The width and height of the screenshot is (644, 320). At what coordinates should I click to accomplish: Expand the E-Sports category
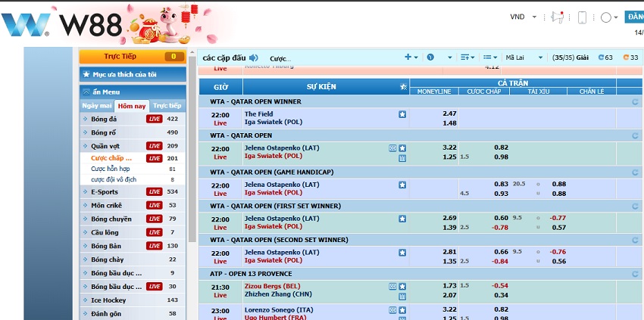[x=133, y=192]
